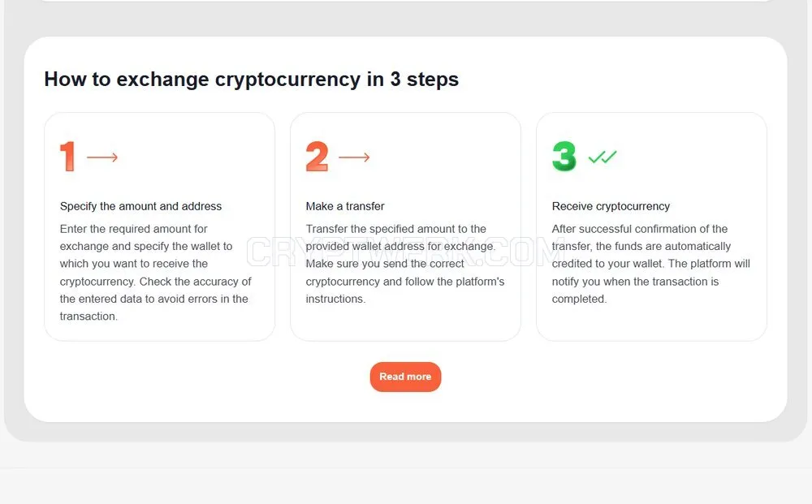Click the arrow next to step 1
The image size is (812, 504).
click(x=102, y=157)
